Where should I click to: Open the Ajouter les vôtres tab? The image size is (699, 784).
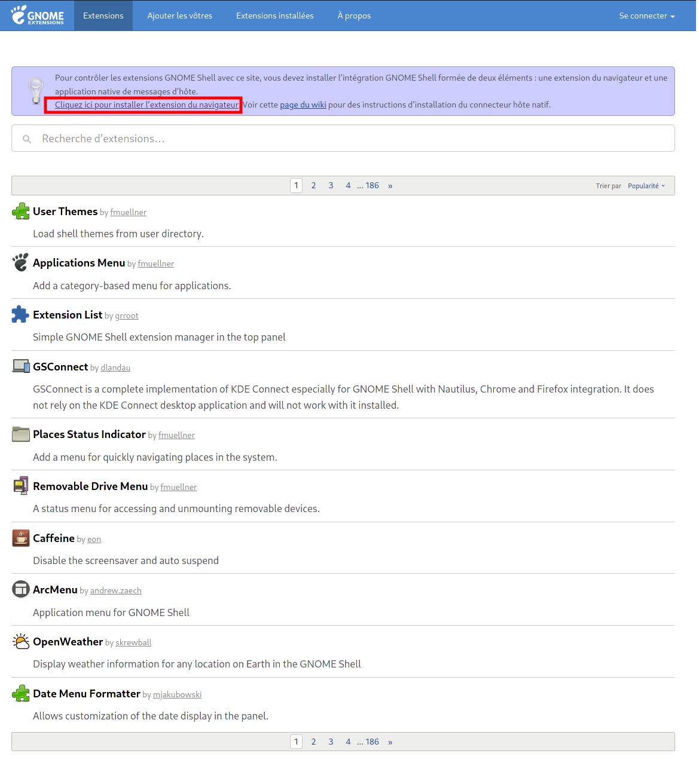(x=180, y=16)
